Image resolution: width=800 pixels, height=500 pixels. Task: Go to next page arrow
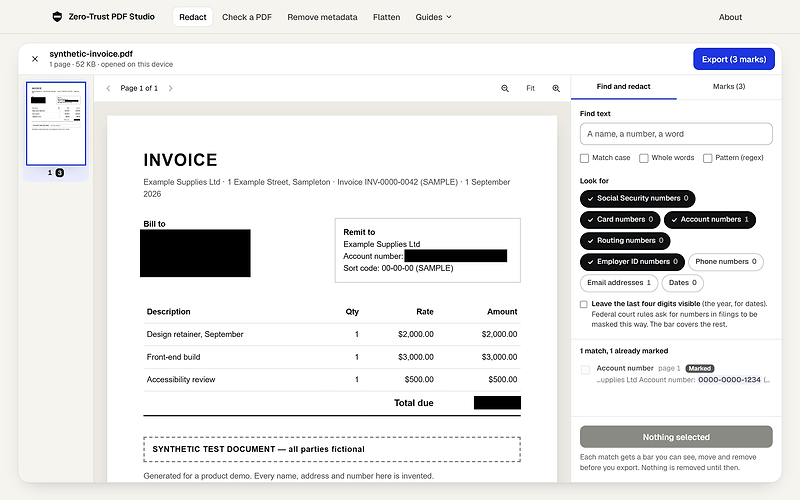[170, 88]
